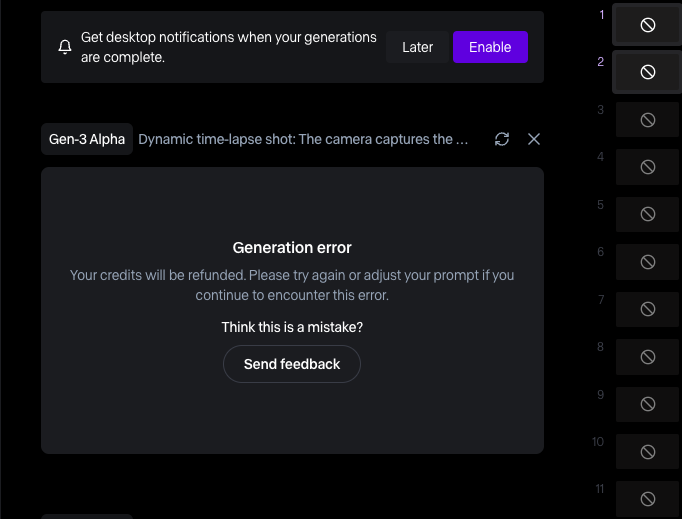Select failed generation thumbnail 7

click(x=647, y=309)
